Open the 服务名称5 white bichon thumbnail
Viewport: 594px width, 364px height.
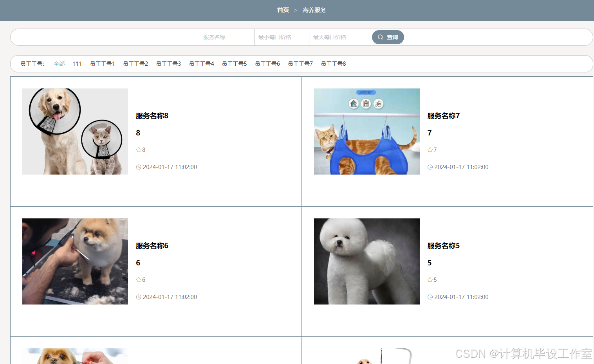click(367, 261)
